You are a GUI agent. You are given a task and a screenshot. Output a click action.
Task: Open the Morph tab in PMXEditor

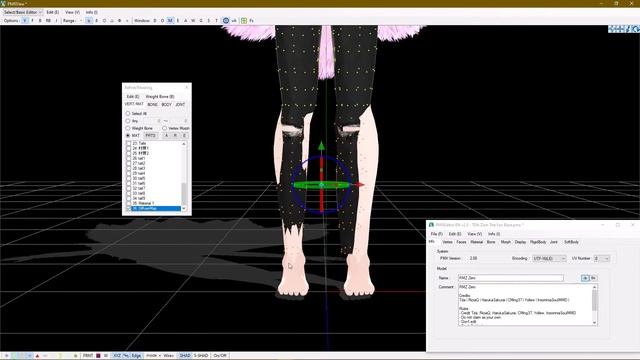click(x=506, y=242)
